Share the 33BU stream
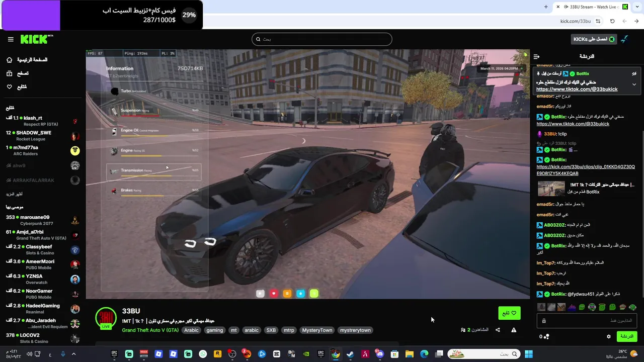Image resolution: width=644 pixels, height=362 pixels. (498, 330)
